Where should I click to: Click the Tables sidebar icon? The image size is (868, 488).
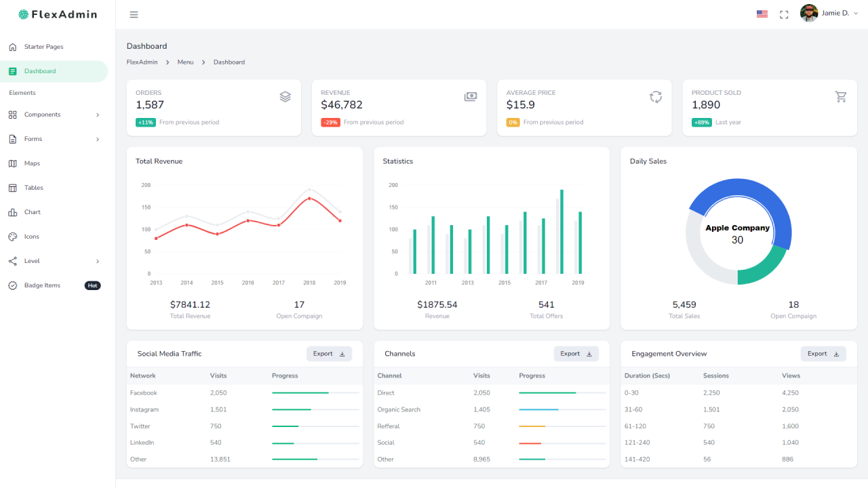coord(12,188)
